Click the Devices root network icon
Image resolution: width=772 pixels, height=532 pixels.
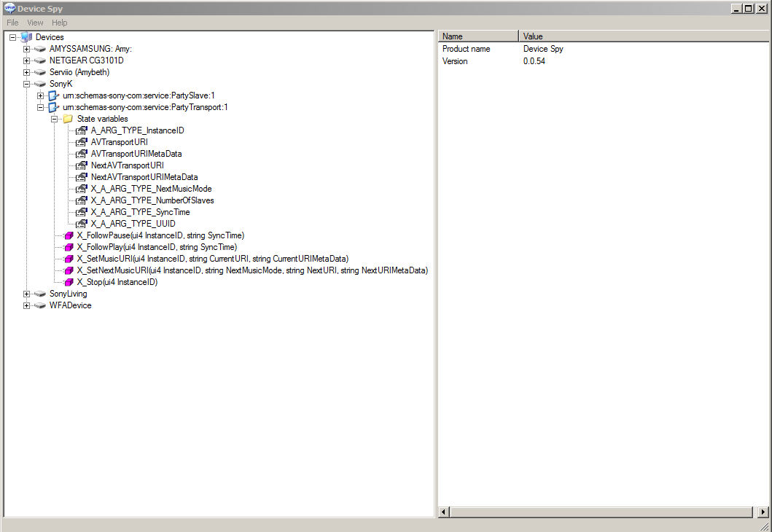pyautogui.click(x=27, y=37)
